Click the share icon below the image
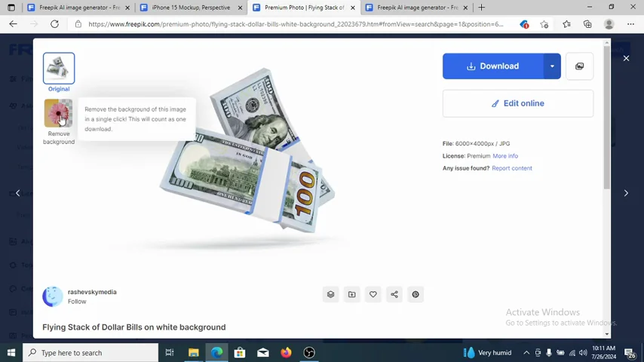 394,295
